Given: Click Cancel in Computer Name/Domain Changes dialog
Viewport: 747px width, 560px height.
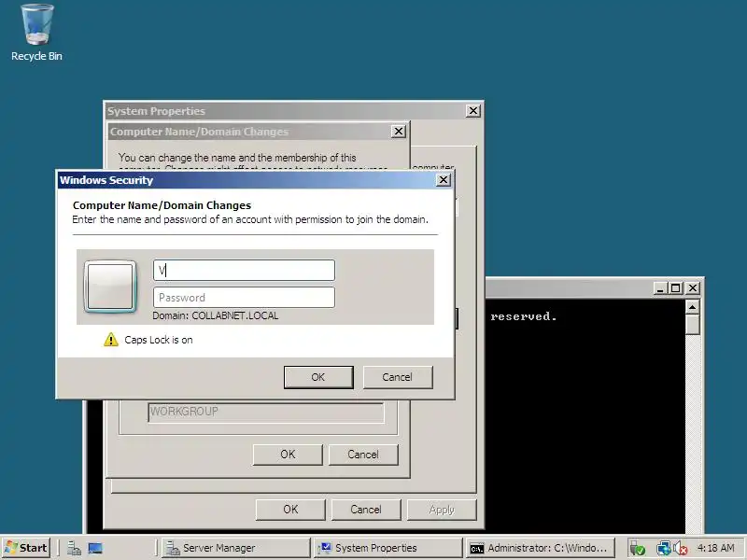Looking at the screenshot, I should click(363, 455).
